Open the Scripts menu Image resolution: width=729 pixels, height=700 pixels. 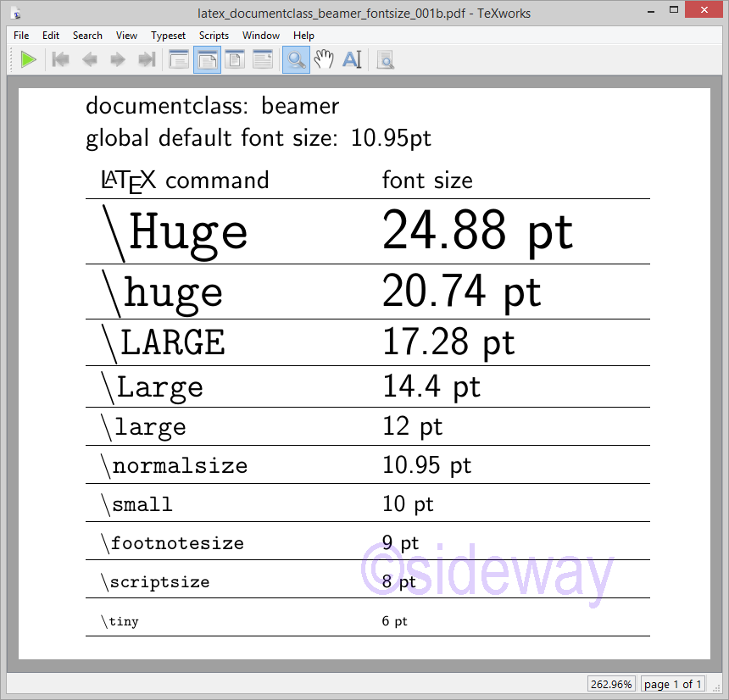point(214,36)
